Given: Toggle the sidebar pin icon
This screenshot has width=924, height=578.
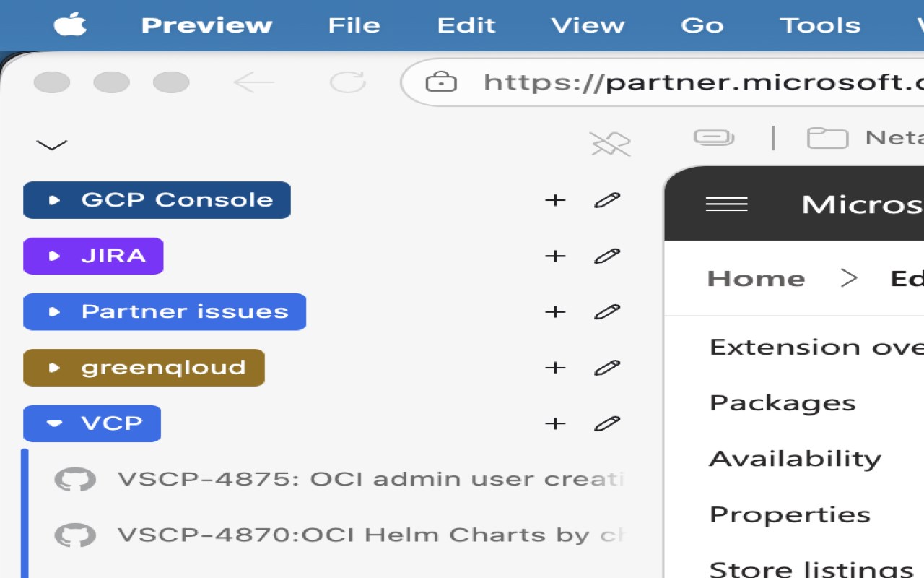Looking at the screenshot, I should point(610,144).
